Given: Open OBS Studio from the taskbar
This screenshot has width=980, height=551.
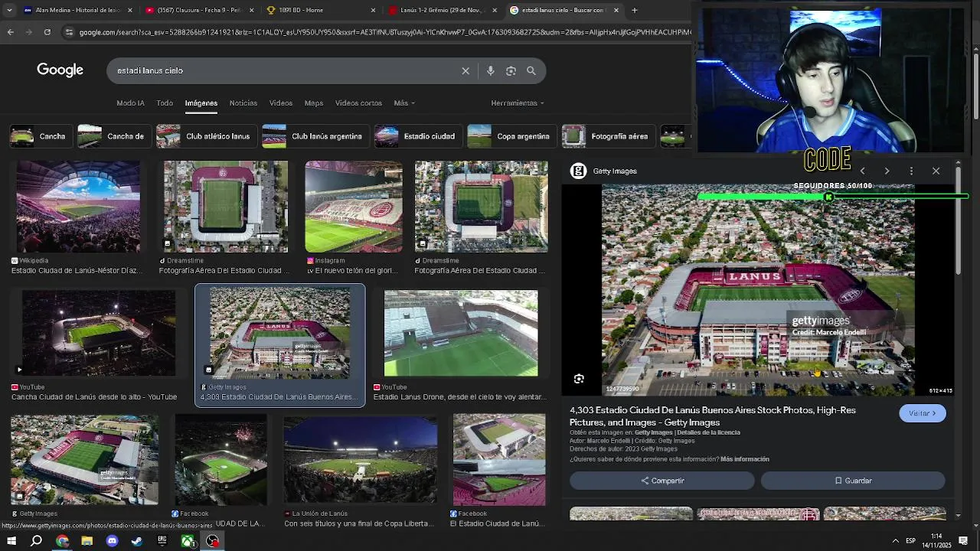Looking at the screenshot, I should [x=213, y=541].
